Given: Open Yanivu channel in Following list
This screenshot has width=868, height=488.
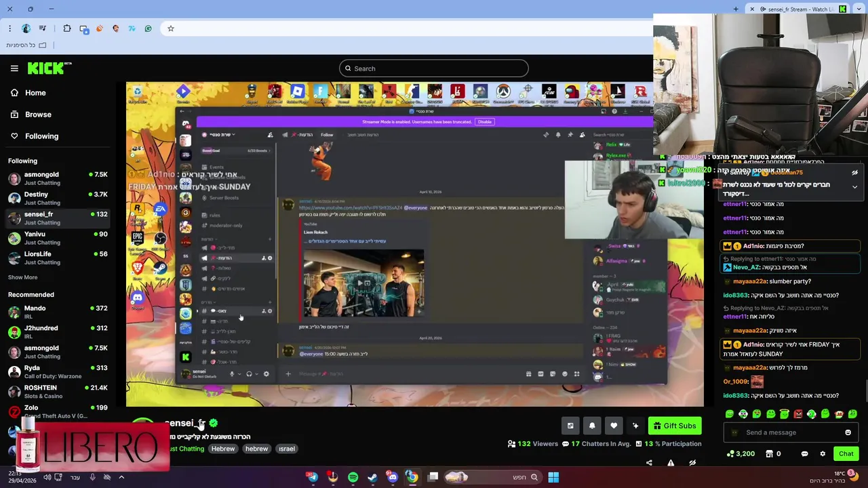Looking at the screenshot, I should coord(58,238).
